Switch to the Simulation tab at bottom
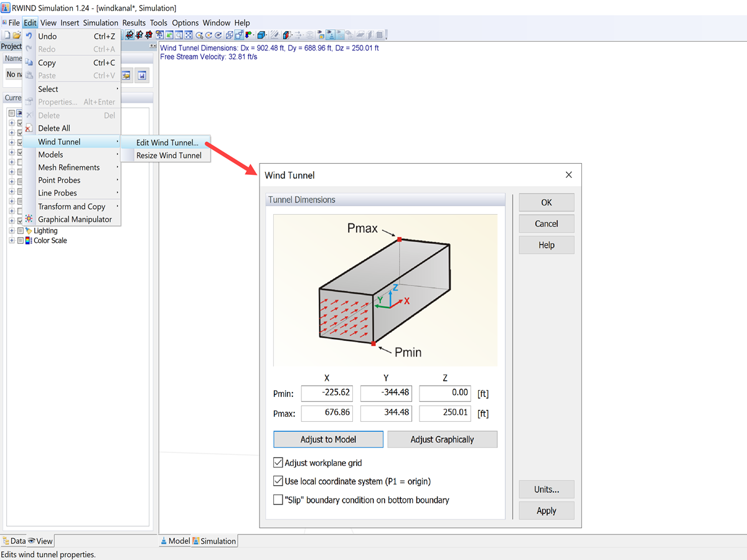This screenshot has width=747, height=560. tap(214, 541)
